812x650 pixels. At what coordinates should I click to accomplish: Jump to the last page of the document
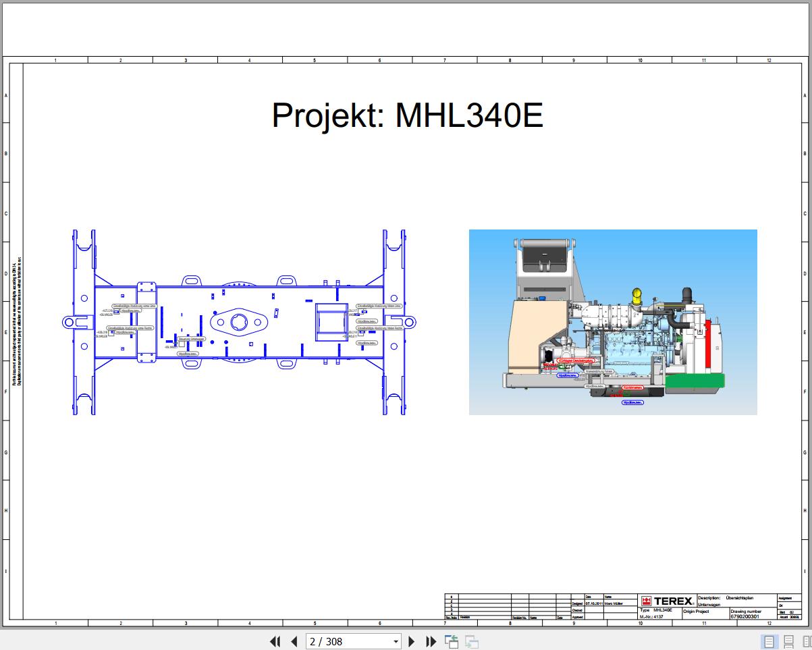coord(431,641)
